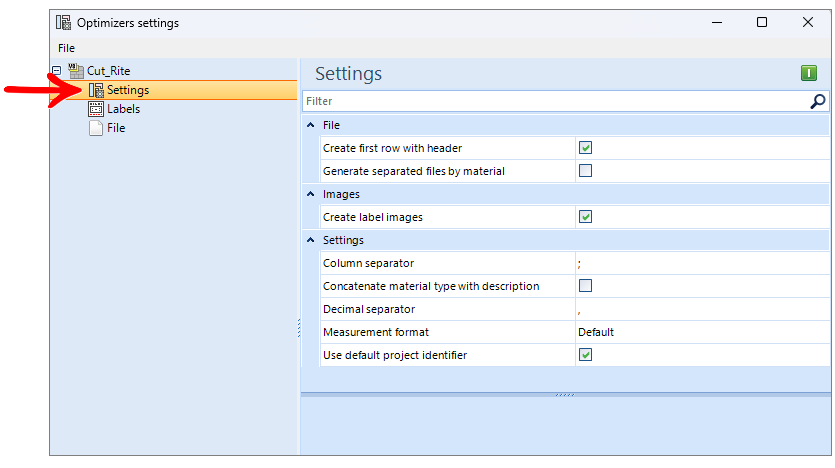
Task: Click the magnifier search icon in Filter
Action: (817, 101)
